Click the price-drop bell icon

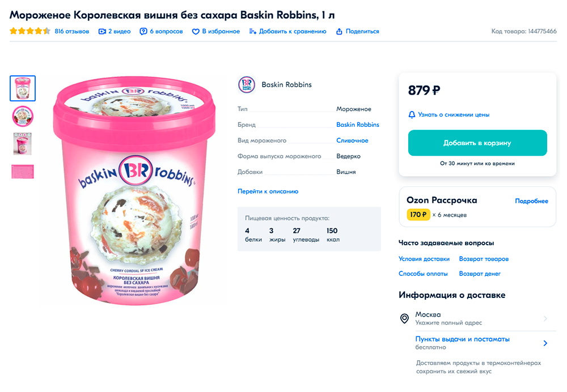click(x=412, y=114)
